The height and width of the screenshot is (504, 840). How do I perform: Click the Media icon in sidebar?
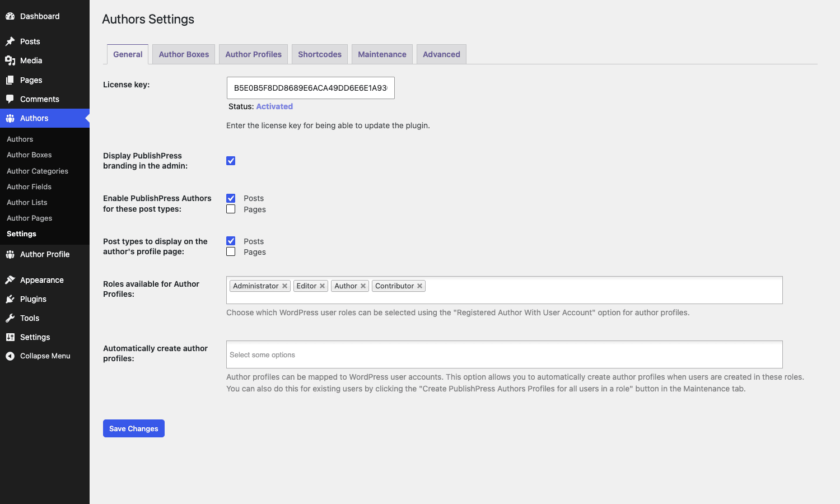tap(10, 60)
